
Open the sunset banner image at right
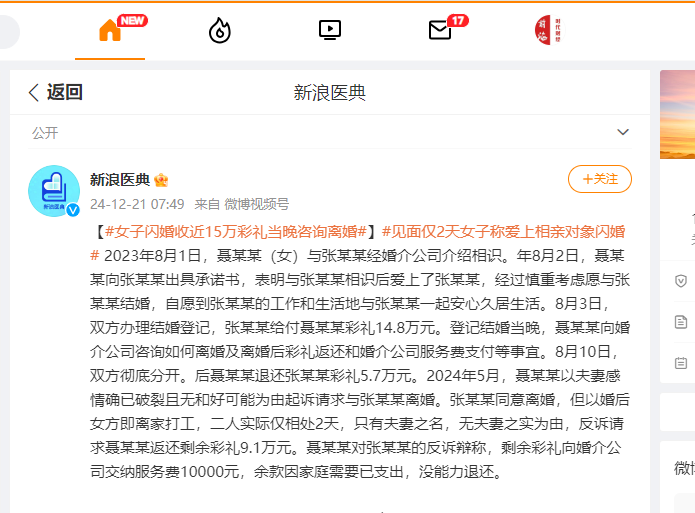pos(677,114)
